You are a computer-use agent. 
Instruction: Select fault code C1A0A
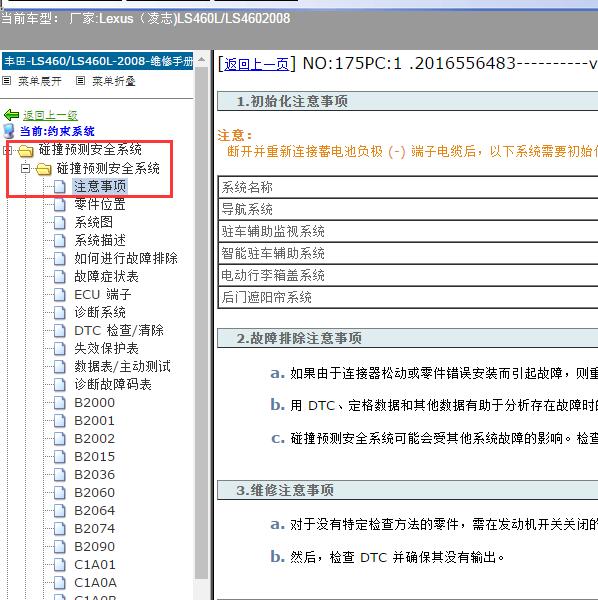point(95,582)
